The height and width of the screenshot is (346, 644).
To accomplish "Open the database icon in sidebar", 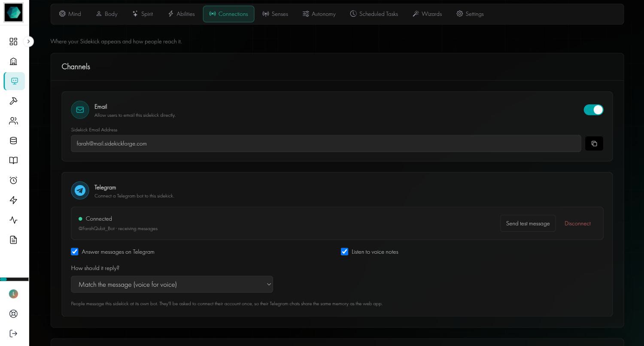I will [13, 141].
